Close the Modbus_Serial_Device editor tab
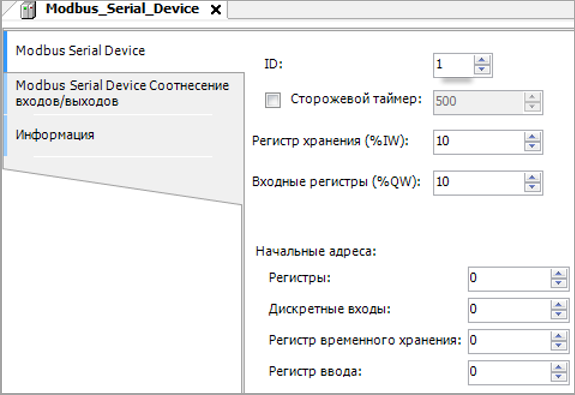575x395 pixels. pos(216,10)
